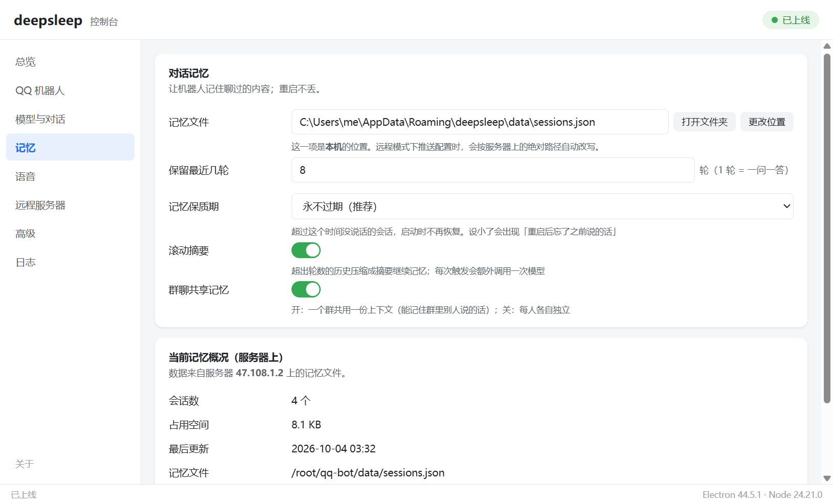
Task: Click the scrollbar down arrow
Action: click(x=827, y=478)
